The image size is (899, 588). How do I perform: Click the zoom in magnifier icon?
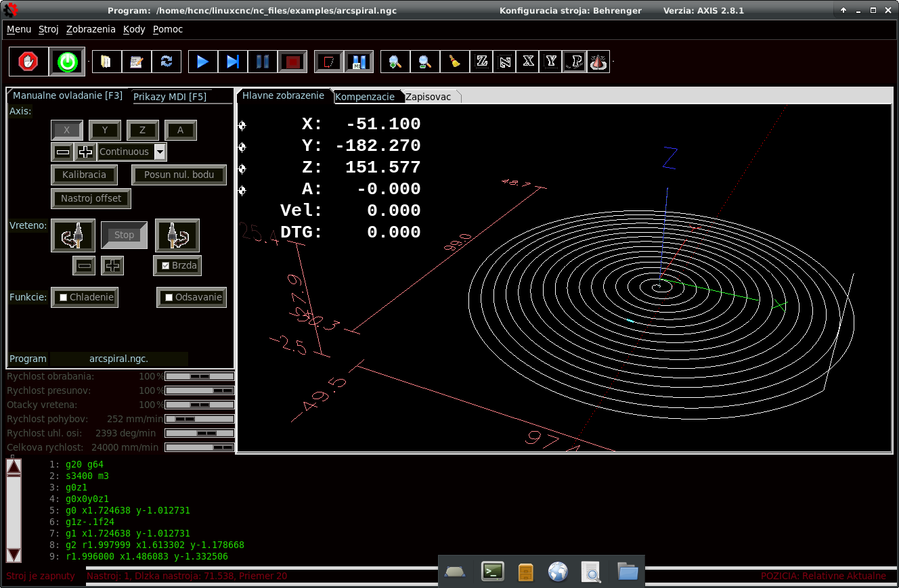[395, 62]
